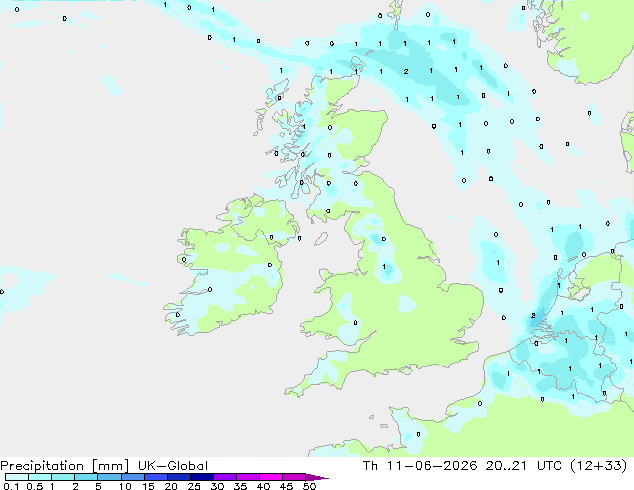Select the 5 to 10 mm legend swatch
Image resolution: width=634 pixels, height=490 pixels.
(109, 477)
